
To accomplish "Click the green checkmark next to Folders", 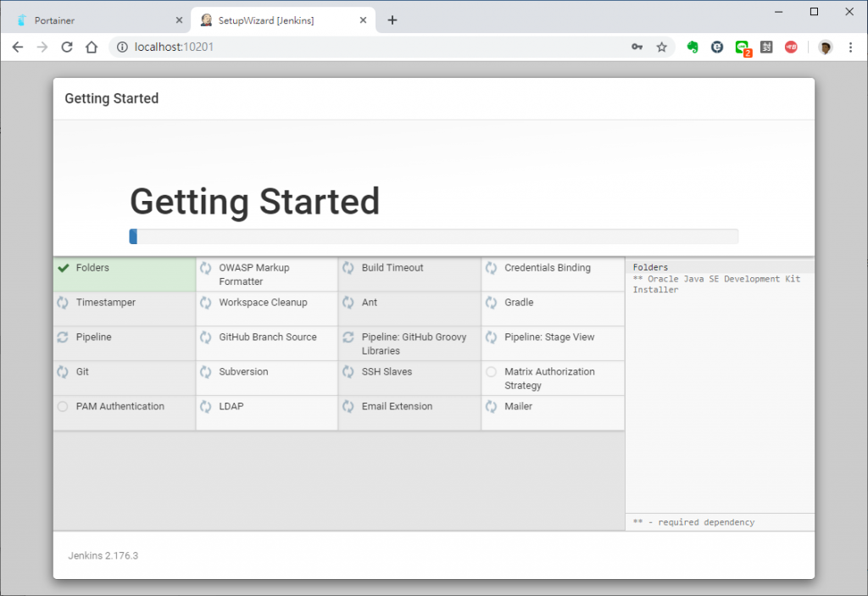I will (x=64, y=268).
